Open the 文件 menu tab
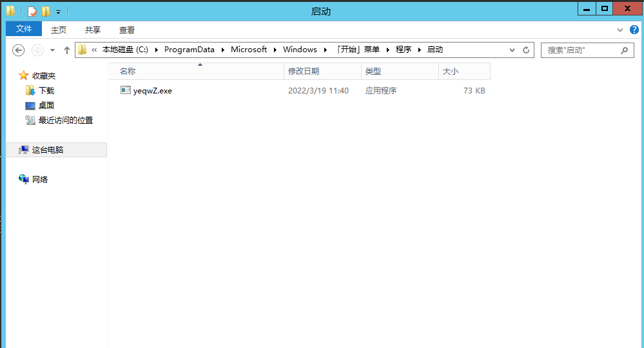Viewport: 644px width, 348px height. (24, 29)
